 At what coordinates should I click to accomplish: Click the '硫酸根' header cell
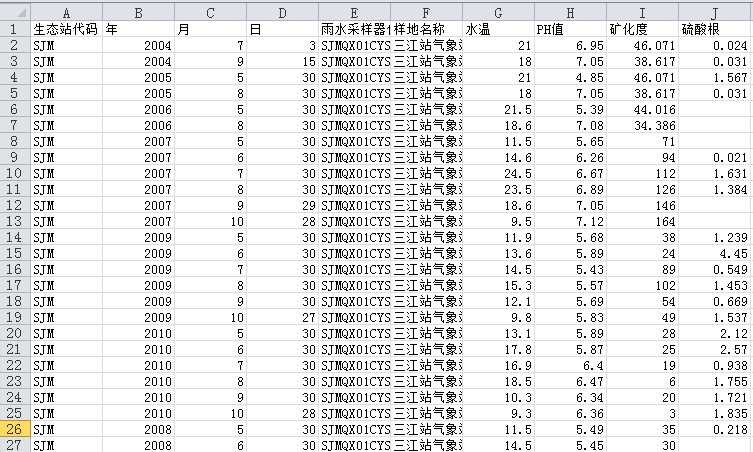pyautogui.click(x=716, y=29)
